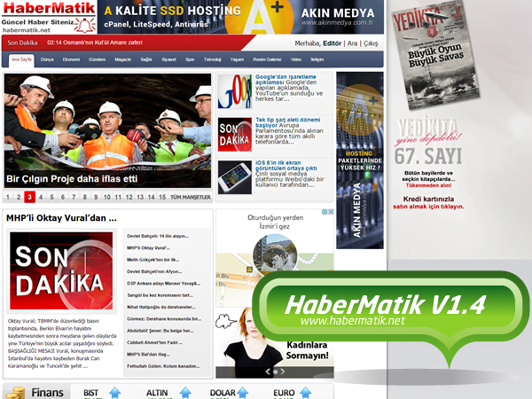Open the Google thumbnail news image
This screenshot has height=399, width=532.
pyautogui.click(x=235, y=91)
